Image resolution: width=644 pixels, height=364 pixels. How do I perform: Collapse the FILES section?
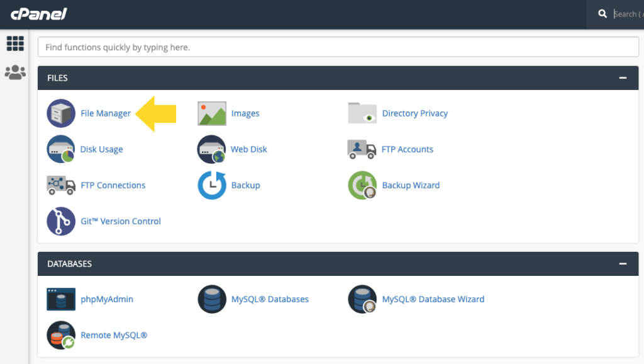click(x=623, y=77)
